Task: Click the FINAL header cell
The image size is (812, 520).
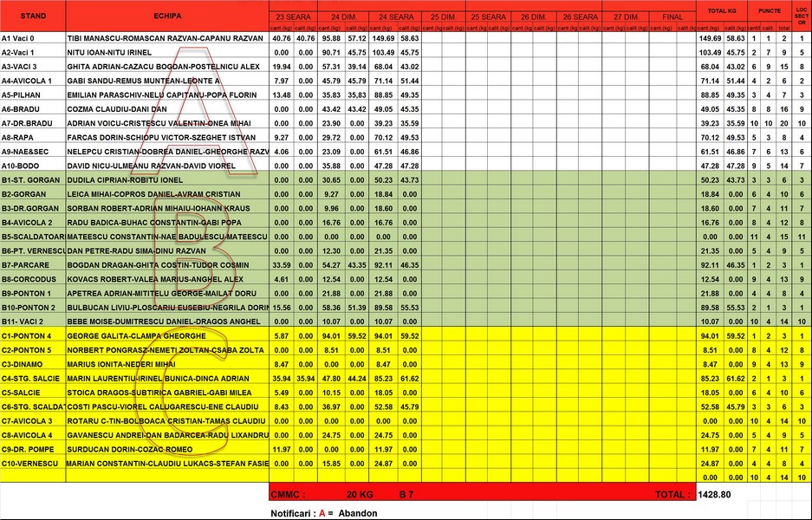Action: click(672, 17)
